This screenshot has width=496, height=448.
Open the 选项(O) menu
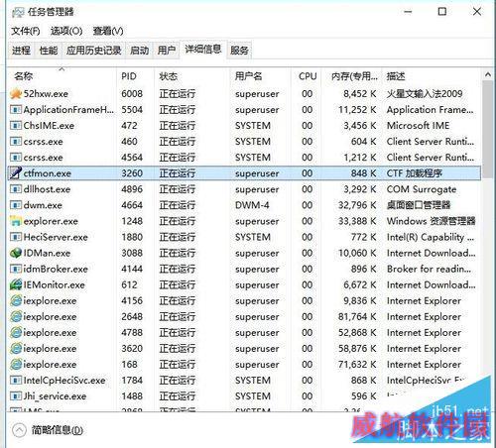pos(66,31)
